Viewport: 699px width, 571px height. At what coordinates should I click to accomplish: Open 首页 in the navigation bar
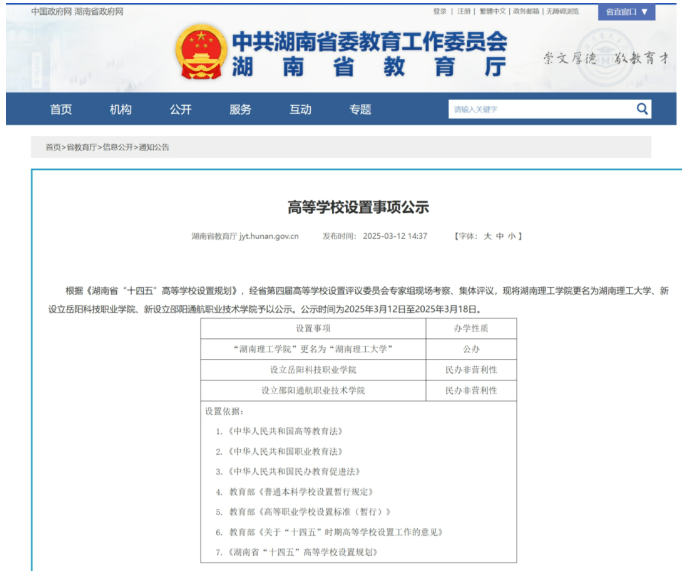(61, 109)
